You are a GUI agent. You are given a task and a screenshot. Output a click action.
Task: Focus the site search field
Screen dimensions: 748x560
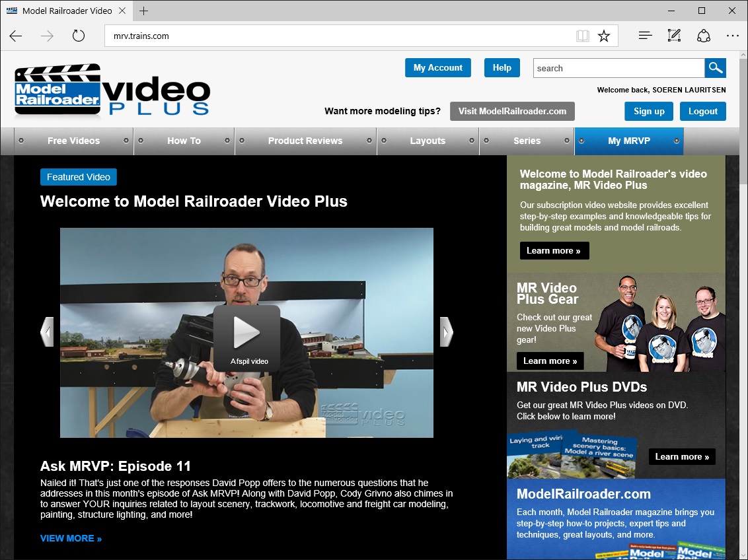pos(618,68)
